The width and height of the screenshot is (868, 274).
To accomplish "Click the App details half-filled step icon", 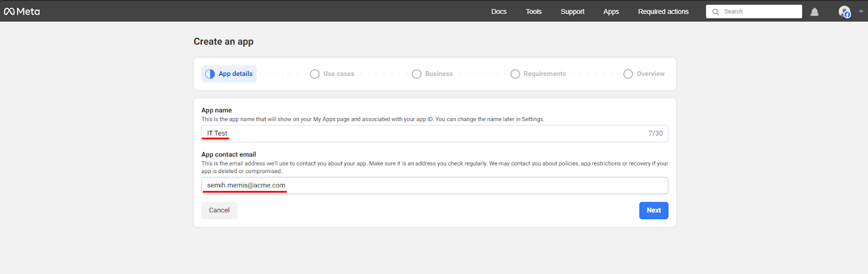I will tap(210, 74).
